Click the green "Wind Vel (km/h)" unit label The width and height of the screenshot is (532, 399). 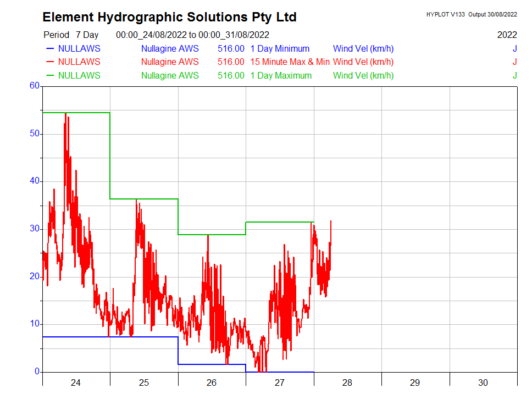point(363,76)
